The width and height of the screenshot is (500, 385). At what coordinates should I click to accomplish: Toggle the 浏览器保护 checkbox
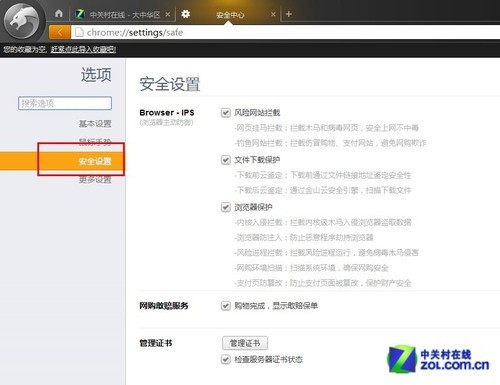226,207
